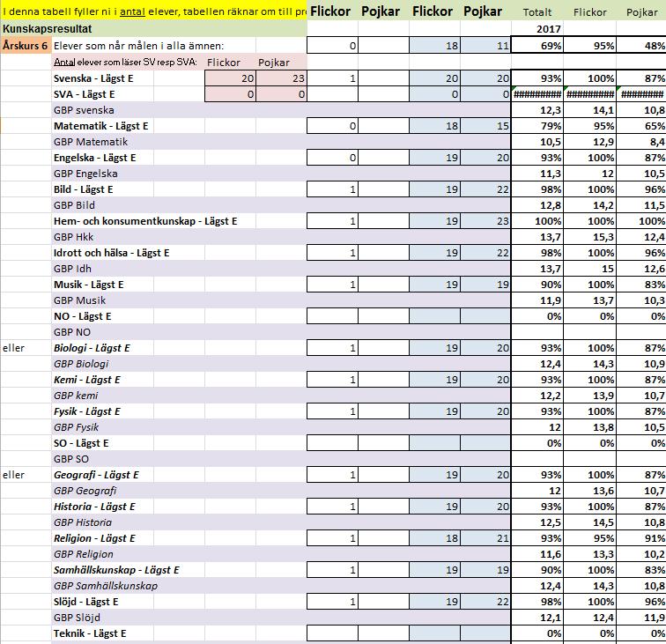Click Hkk total percentage 100%
Viewport: 666px width, 644px height.
pyautogui.click(x=537, y=221)
